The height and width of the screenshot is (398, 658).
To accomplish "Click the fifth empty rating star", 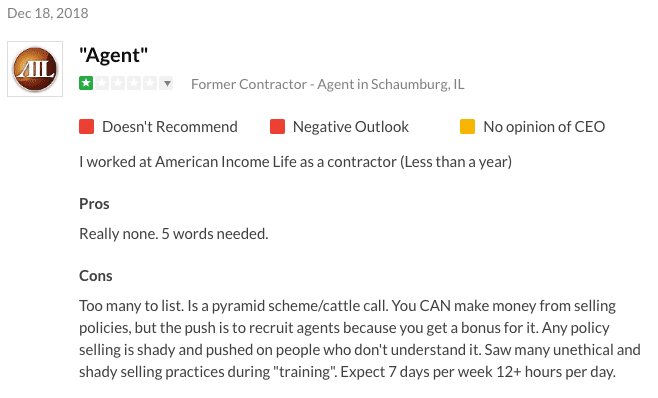I will [x=150, y=83].
